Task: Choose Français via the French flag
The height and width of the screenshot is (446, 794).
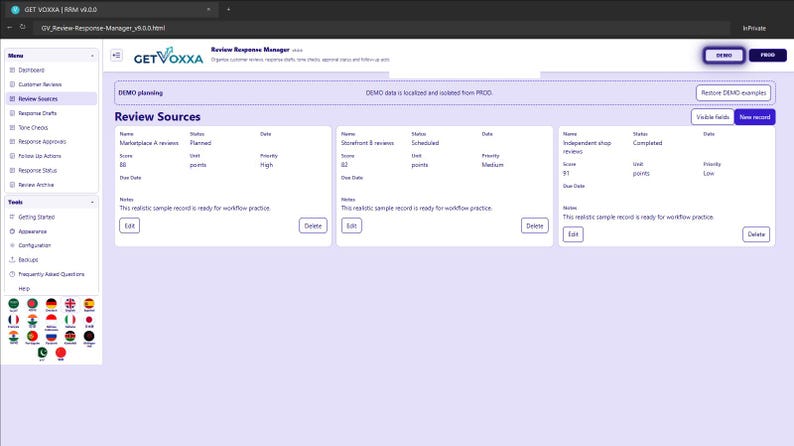Action: (x=14, y=321)
